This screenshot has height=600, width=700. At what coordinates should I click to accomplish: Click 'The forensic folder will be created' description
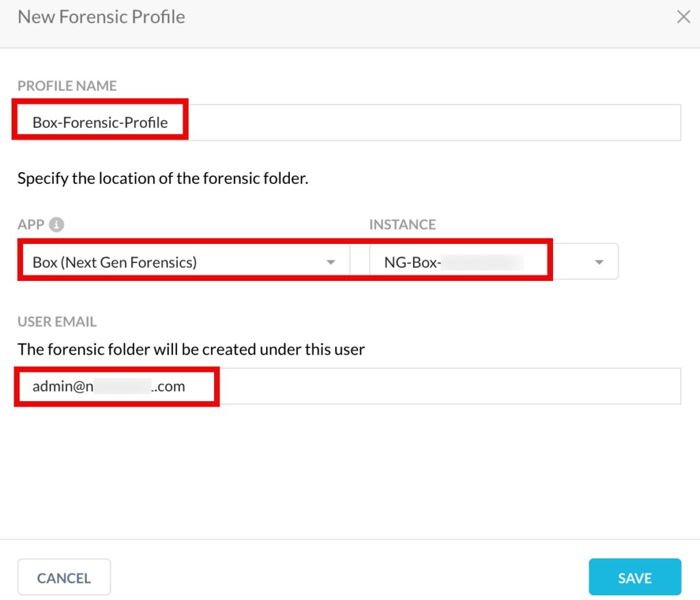click(191, 349)
